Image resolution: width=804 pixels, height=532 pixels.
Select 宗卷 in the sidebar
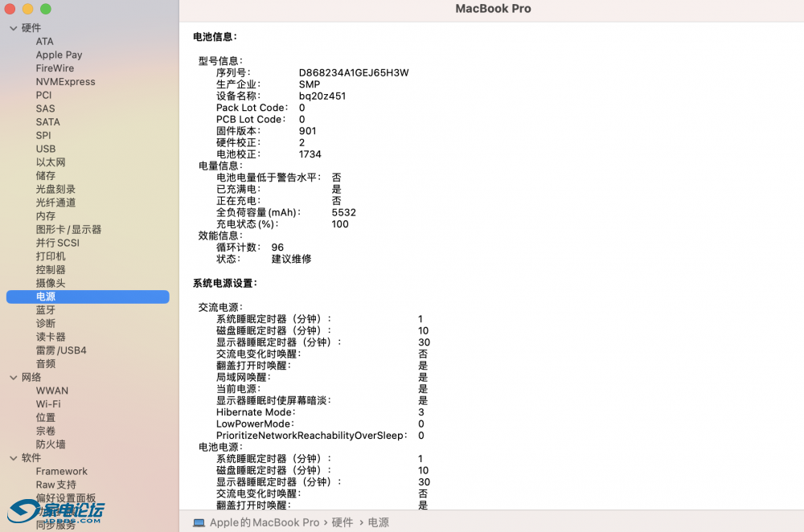pyautogui.click(x=46, y=431)
